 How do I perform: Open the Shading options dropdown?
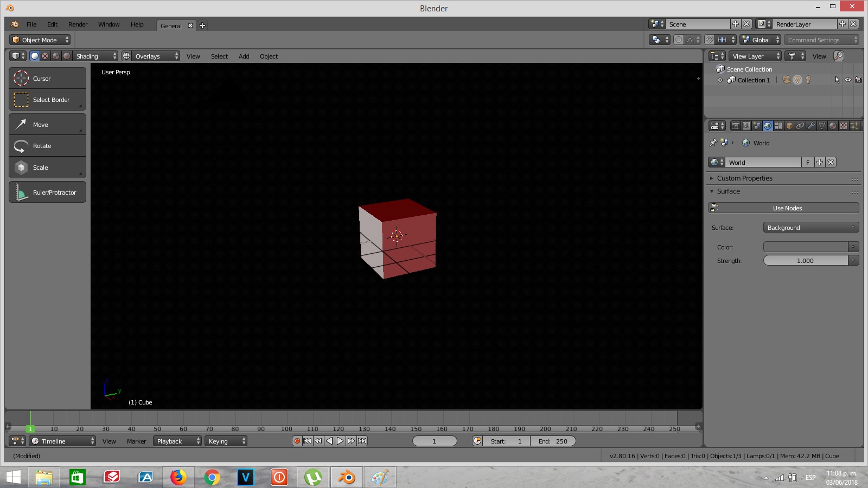pos(95,56)
